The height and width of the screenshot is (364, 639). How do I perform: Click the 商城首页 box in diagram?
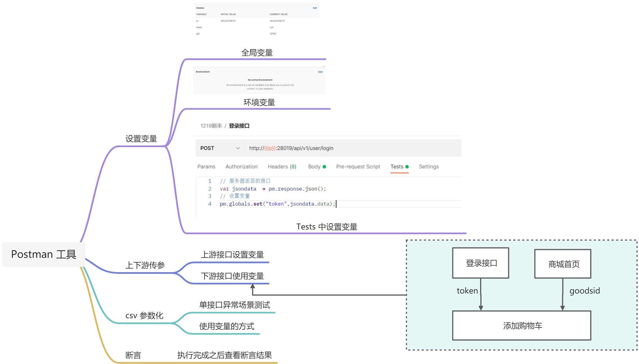pos(563,264)
